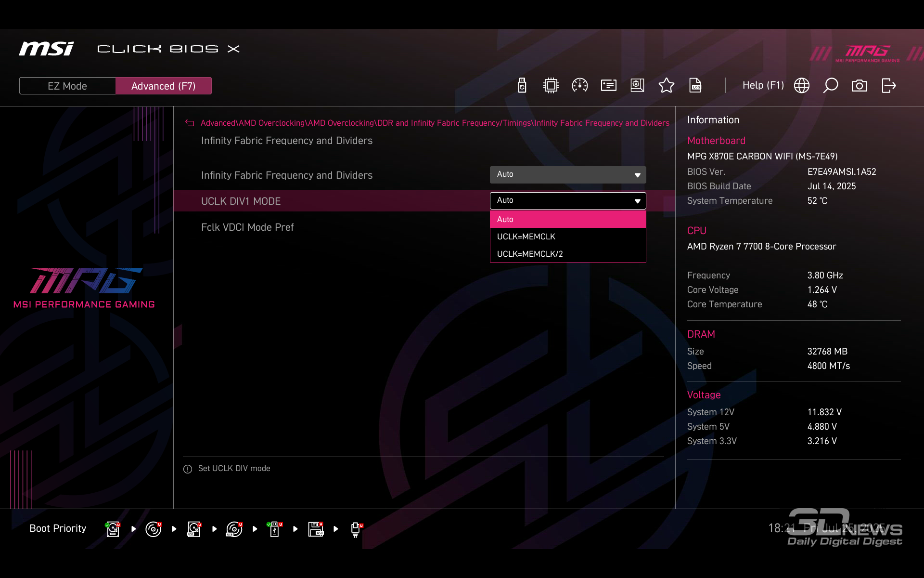Open the speedometer performance icon
This screenshot has height=578, width=924.
coord(580,86)
